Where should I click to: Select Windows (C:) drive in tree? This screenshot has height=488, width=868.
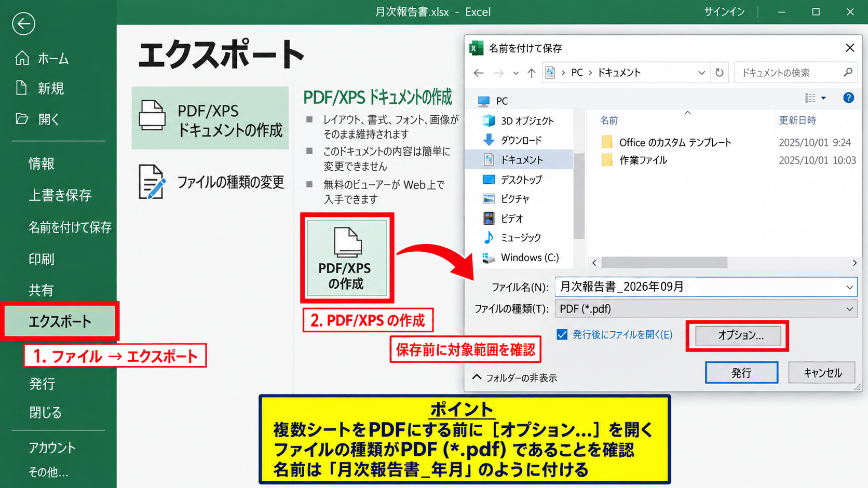tap(521, 257)
